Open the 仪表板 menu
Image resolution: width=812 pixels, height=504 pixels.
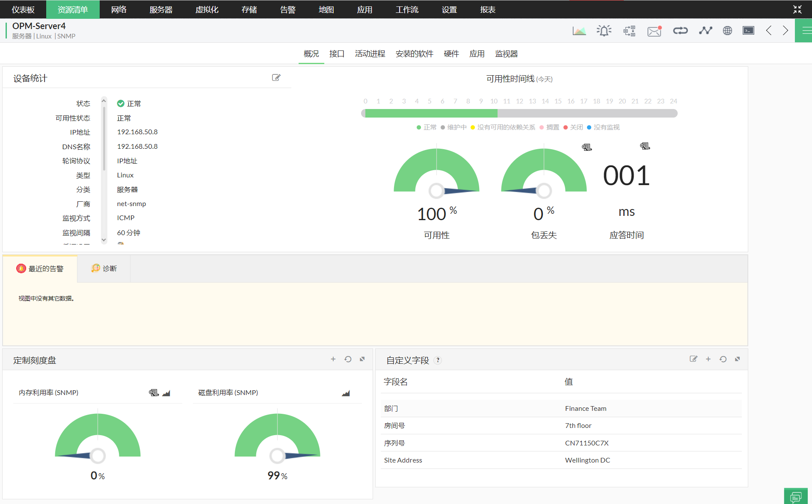[x=23, y=9]
